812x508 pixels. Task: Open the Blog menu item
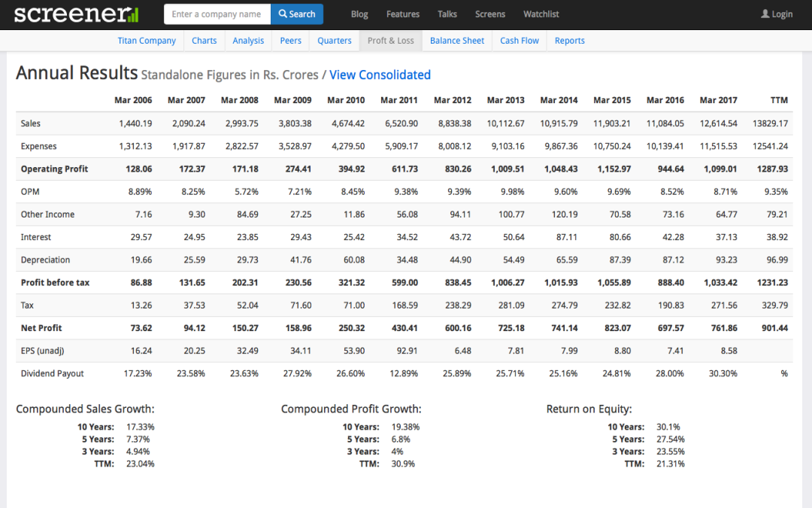359,14
